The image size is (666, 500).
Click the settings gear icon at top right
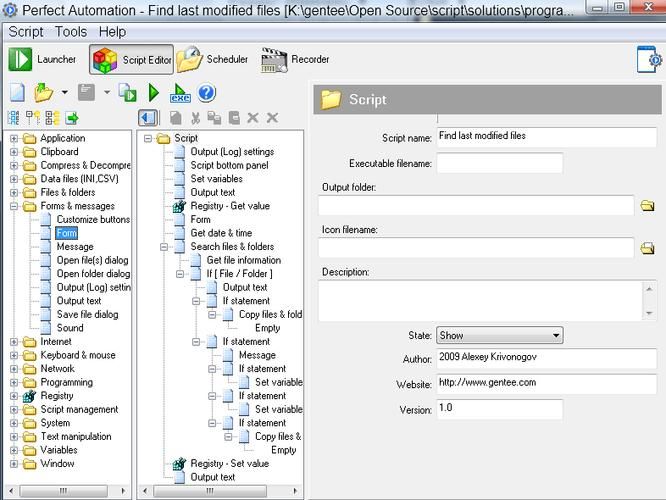(x=650, y=60)
